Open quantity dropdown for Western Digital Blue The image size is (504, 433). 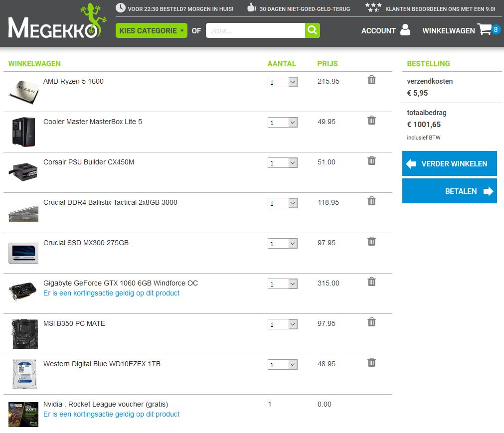pos(283,365)
